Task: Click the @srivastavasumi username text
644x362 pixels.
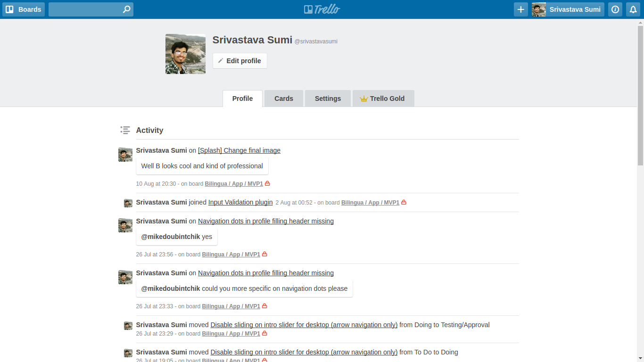Action: tap(316, 41)
